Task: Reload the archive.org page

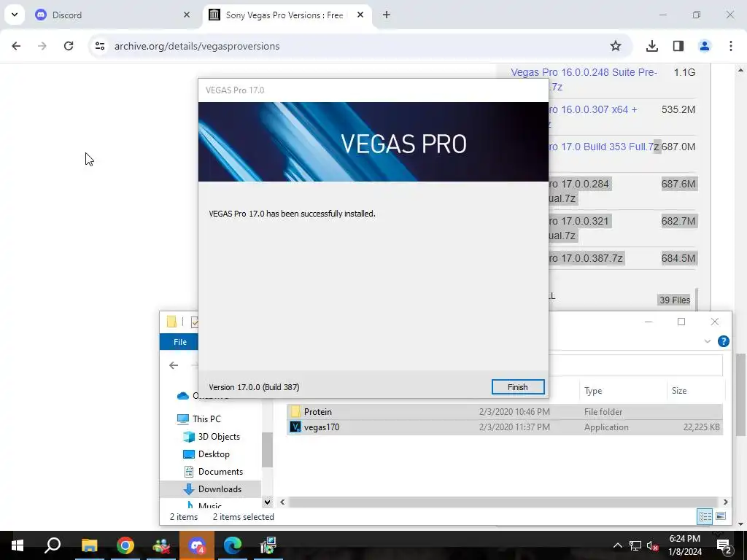Action: tap(69, 46)
